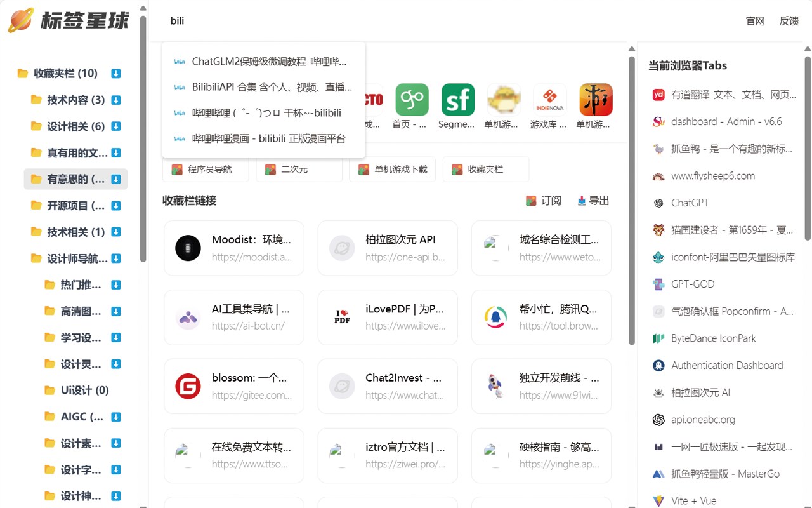Image resolution: width=812 pixels, height=508 pixels.
Task: Open the 硬核指南 bookmark card
Action: pos(541,455)
